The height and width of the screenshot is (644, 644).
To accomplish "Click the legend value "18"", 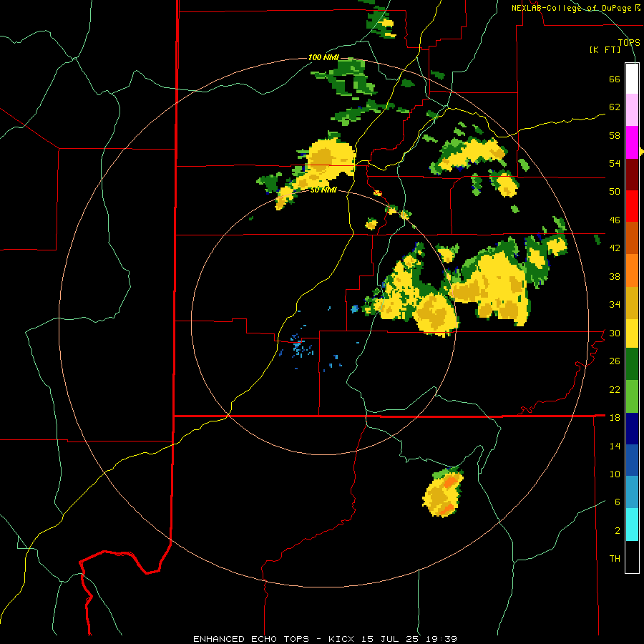I will (x=615, y=418).
